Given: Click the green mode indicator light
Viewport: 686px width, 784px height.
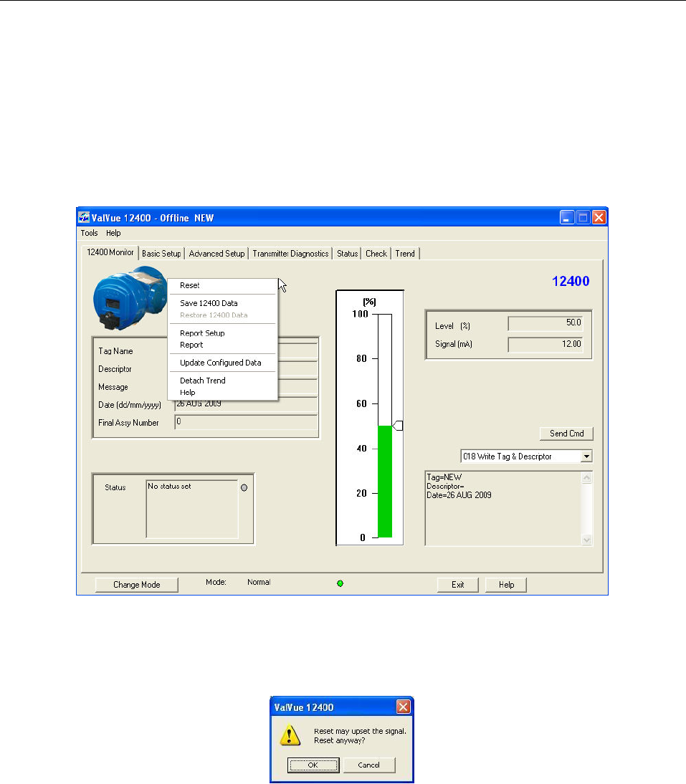Looking at the screenshot, I should point(340,583).
